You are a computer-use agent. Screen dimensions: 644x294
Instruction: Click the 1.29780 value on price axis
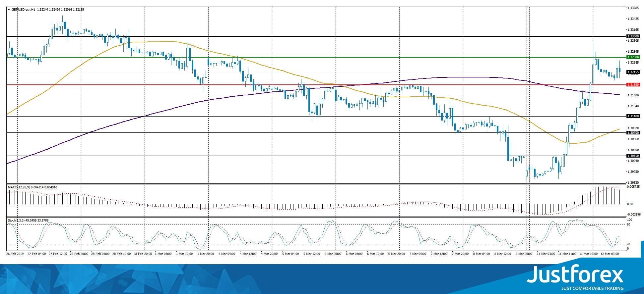tap(633, 172)
